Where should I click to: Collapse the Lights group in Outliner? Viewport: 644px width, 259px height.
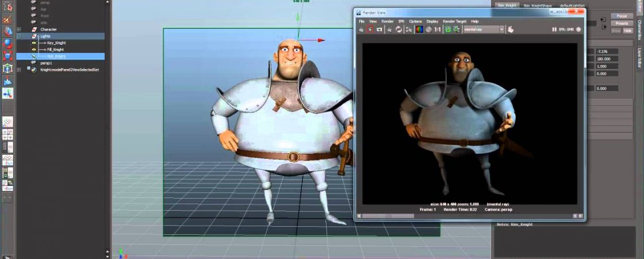[19, 36]
